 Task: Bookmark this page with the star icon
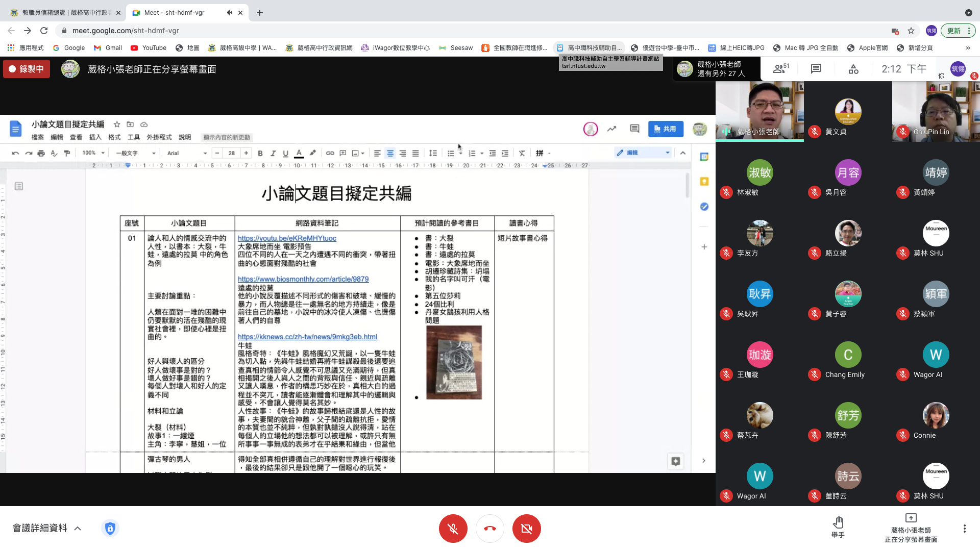tap(911, 31)
